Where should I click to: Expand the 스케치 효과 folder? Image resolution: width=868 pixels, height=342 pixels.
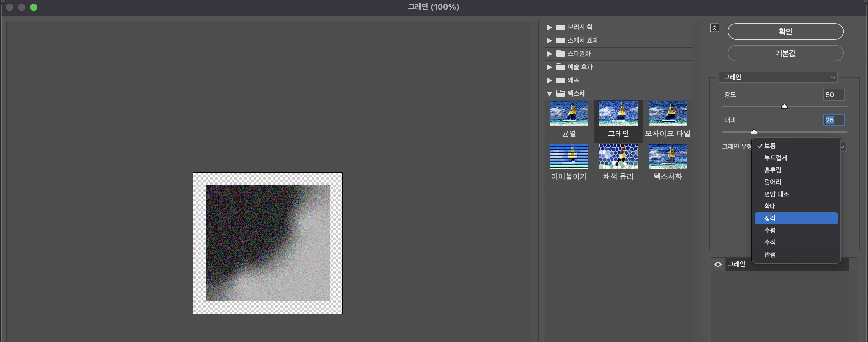click(549, 40)
